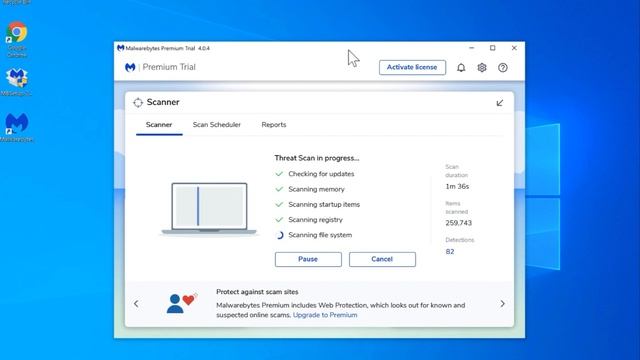Click the checkmark beside Scanning startup items
Image resolution: width=640 pixels, height=360 pixels.
click(279, 204)
